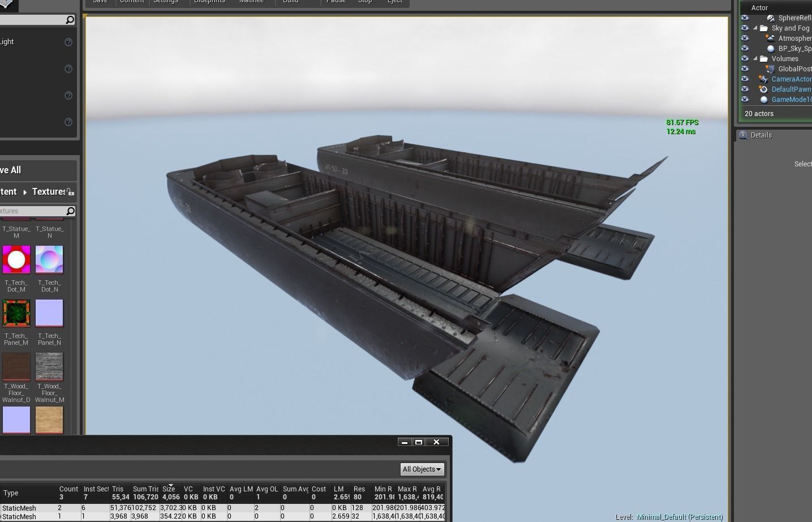Hide the DefaultPawn actor
This screenshot has width=812, height=522.
pos(745,89)
